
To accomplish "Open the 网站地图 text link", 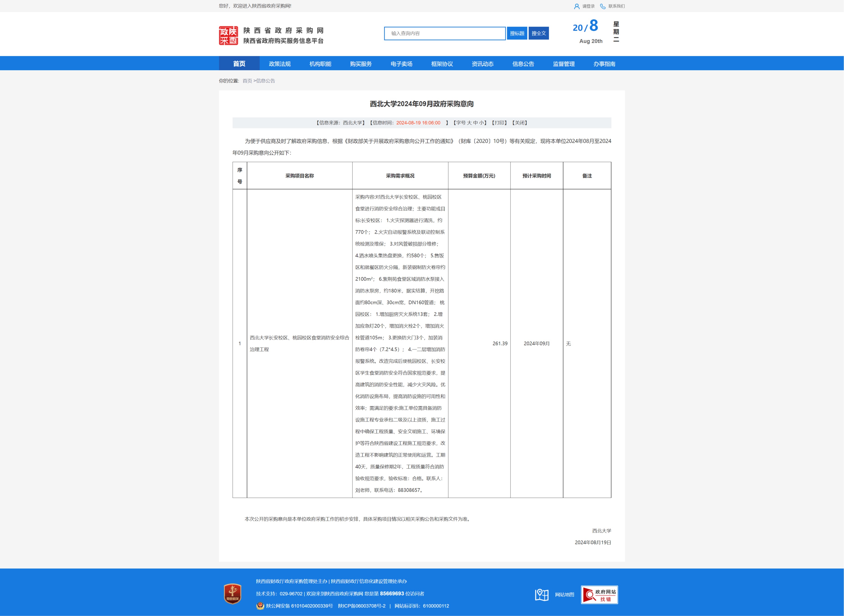I will coord(564,595).
